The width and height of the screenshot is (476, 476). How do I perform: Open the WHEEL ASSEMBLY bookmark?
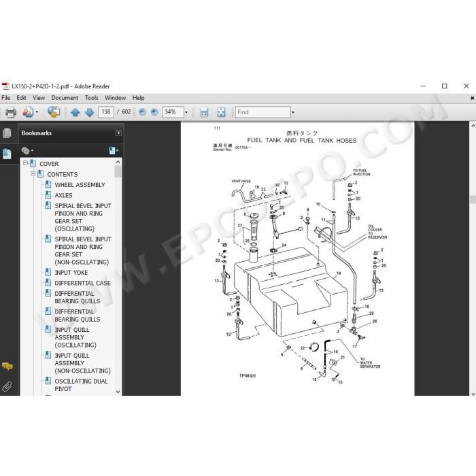(80, 184)
